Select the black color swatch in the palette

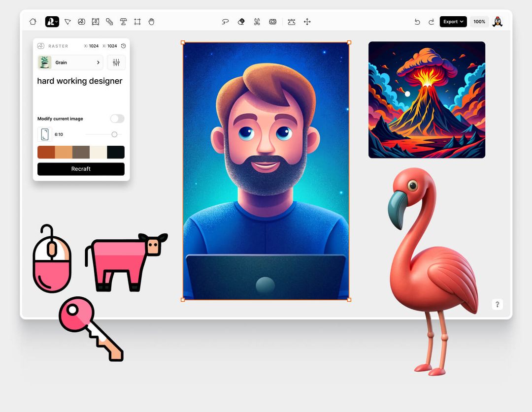tap(116, 152)
